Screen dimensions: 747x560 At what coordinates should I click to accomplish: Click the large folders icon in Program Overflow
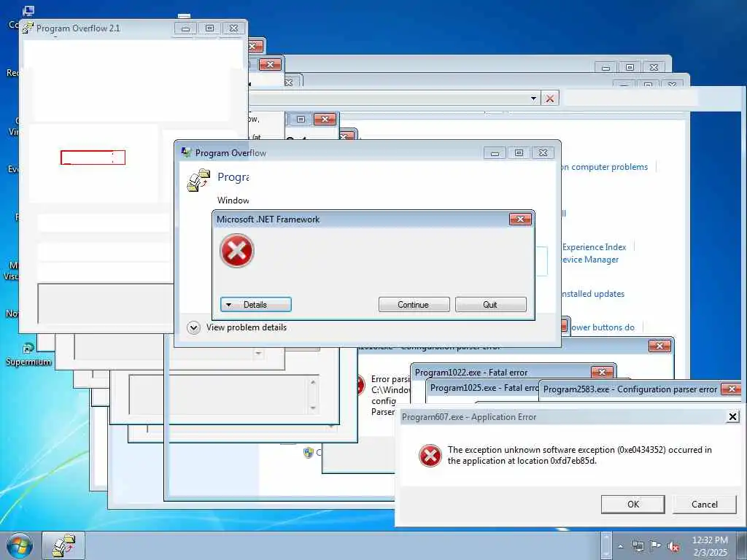click(x=198, y=180)
